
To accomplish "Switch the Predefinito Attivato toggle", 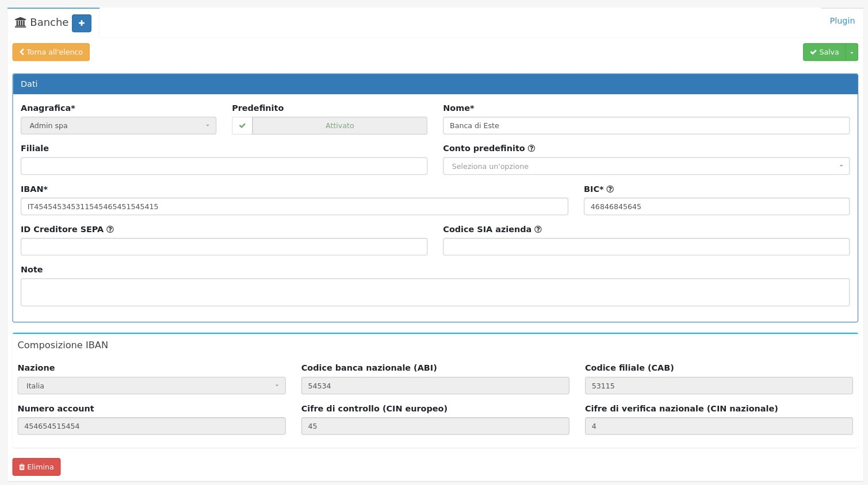I will click(x=339, y=126).
